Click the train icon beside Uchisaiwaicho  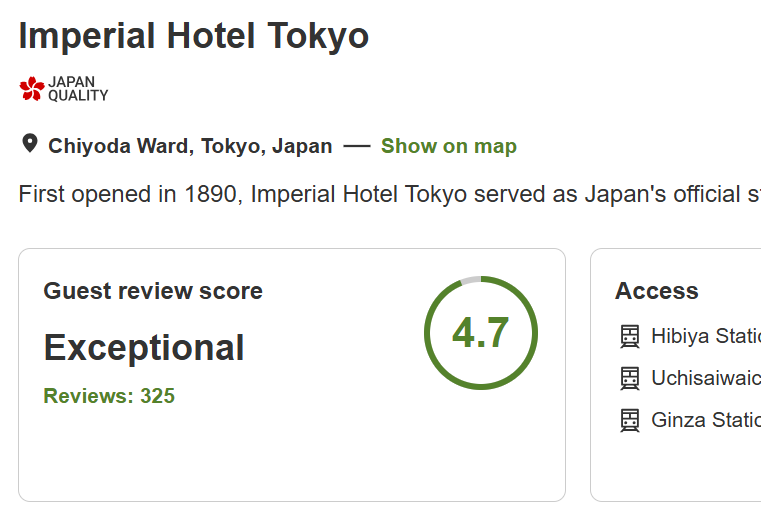pyautogui.click(x=630, y=378)
